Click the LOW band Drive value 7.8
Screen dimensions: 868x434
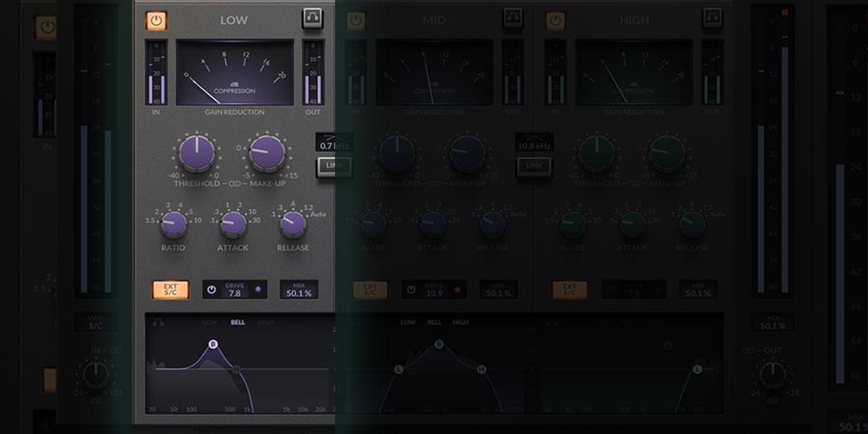(x=234, y=293)
